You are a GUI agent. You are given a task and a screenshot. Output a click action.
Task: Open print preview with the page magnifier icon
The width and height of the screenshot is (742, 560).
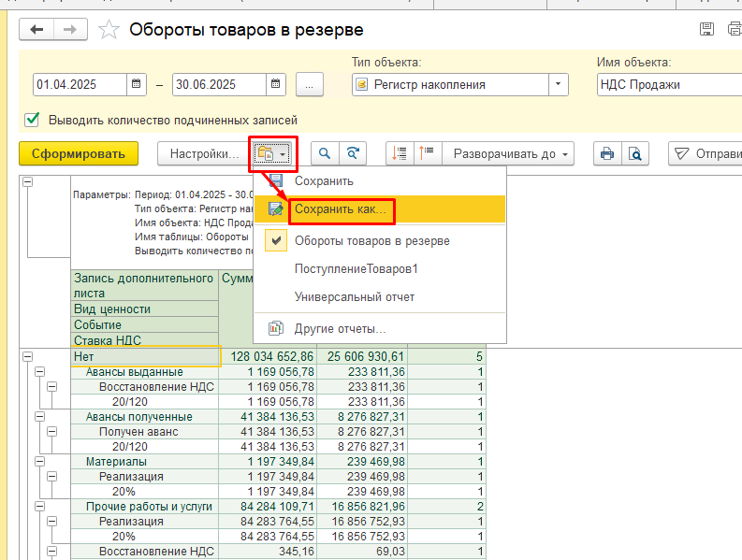click(635, 153)
